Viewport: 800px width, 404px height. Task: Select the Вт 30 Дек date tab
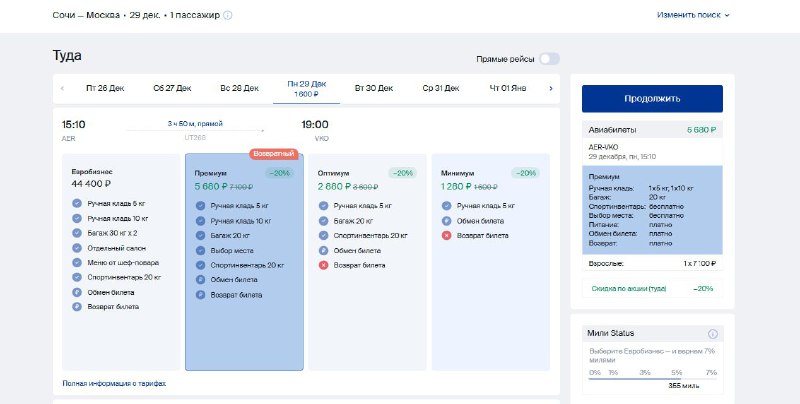[373, 88]
